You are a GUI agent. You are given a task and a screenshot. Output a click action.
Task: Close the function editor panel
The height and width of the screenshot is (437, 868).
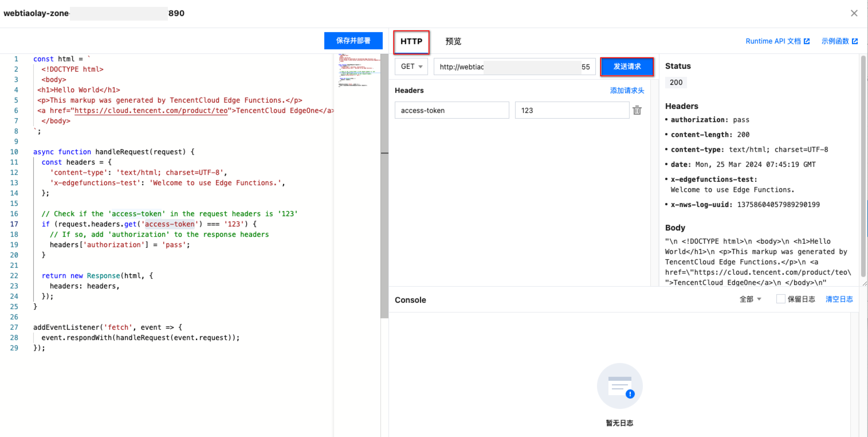[854, 13]
